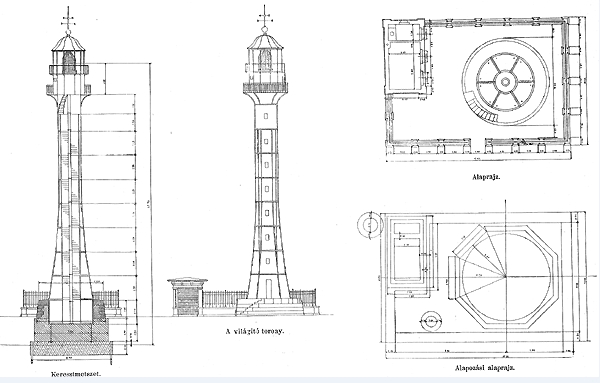Click the gallery balcony railing of elevation tower
Viewport: 600px width, 383px height.
pos(265,87)
